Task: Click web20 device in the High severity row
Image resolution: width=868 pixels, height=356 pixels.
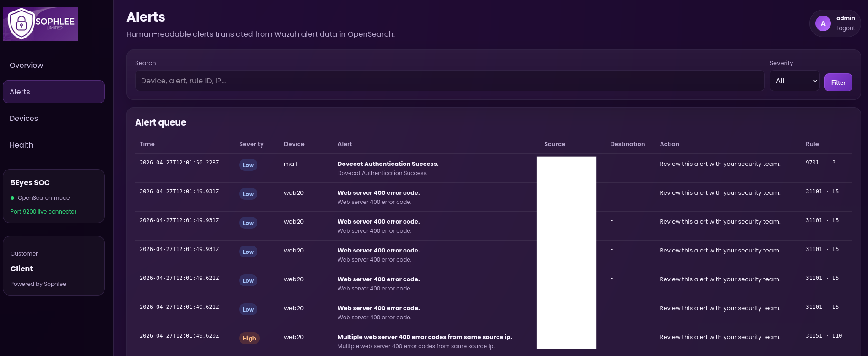Action: click(294, 337)
